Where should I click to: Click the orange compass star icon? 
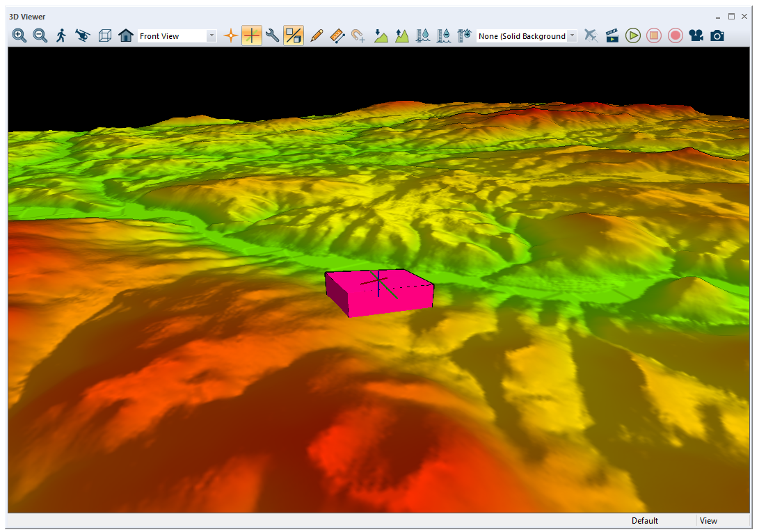pyautogui.click(x=231, y=36)
